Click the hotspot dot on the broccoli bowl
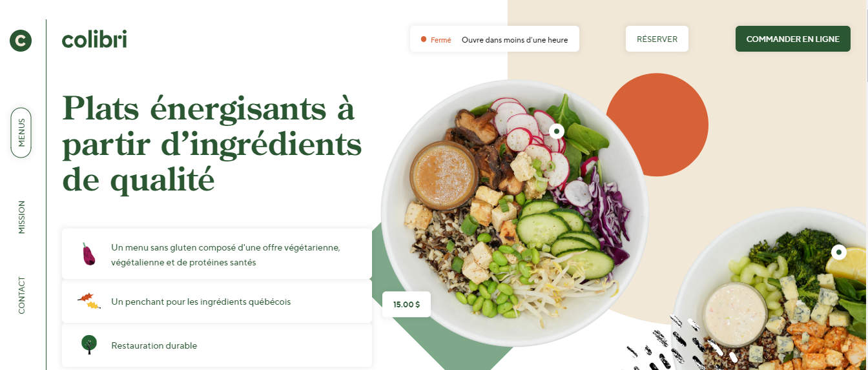868x370 pixels. click(x=838, y=252)
